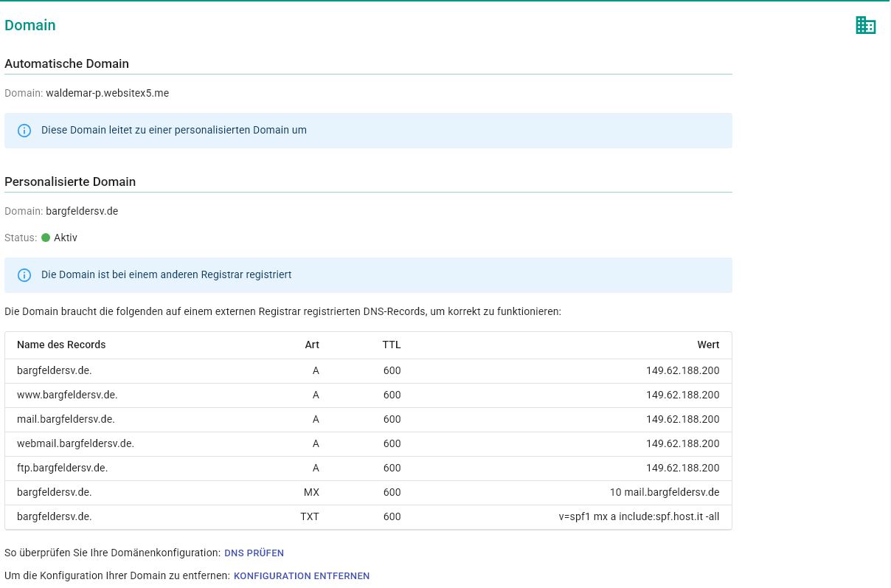The width and height of the screenshot is (891, 588).
Task: Click A type in webmail row
Action: 316,443
